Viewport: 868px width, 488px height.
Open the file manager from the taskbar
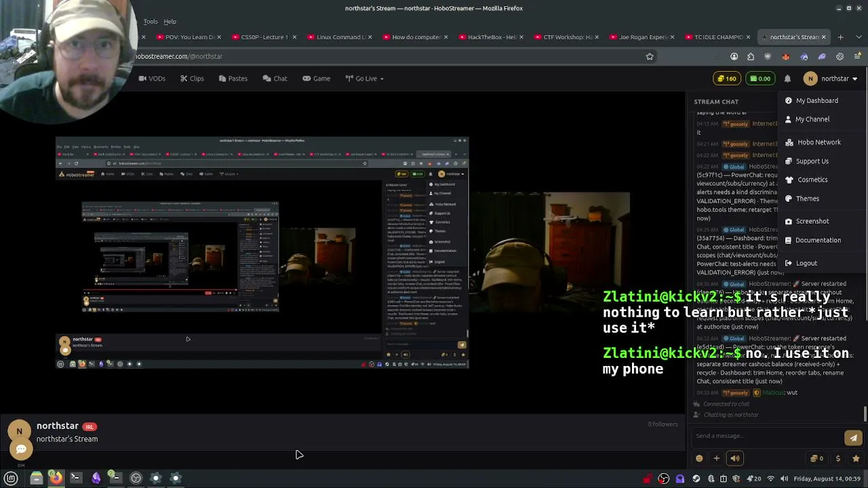pyautogui.click(x=36, y=479)
